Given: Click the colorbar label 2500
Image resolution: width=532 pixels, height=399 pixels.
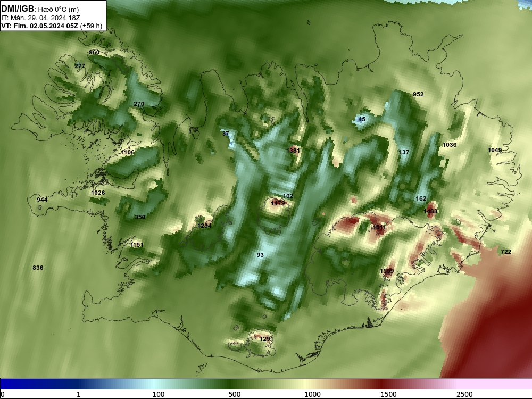Looking at the screenshot, I should pyautogui.click(x=464, y=394).
